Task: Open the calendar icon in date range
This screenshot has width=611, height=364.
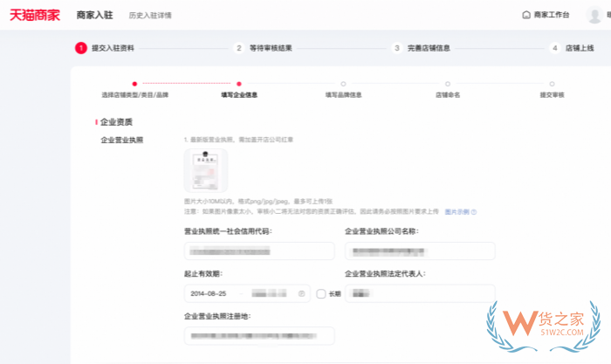Action: (x=302, y=293)
